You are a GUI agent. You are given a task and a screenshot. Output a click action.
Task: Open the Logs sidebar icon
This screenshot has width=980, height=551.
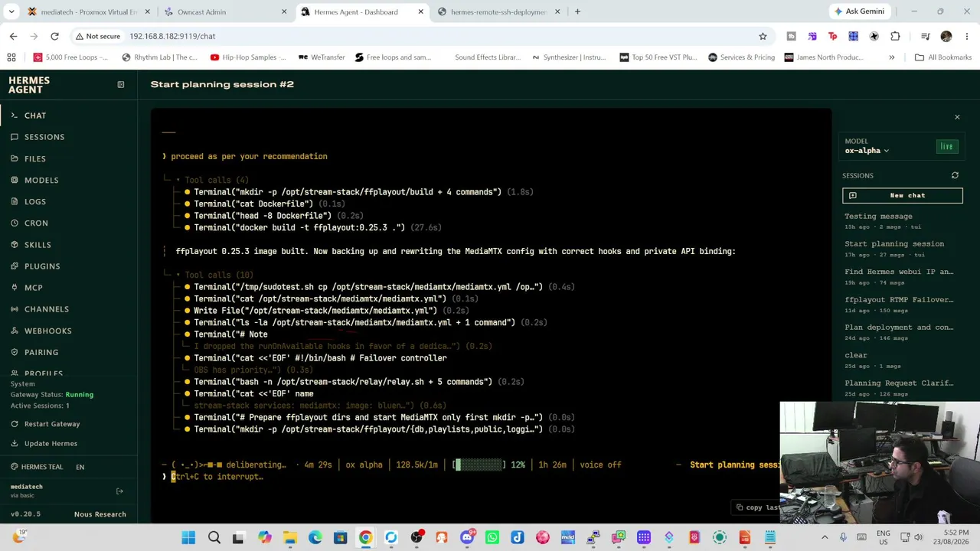(14, 201)
